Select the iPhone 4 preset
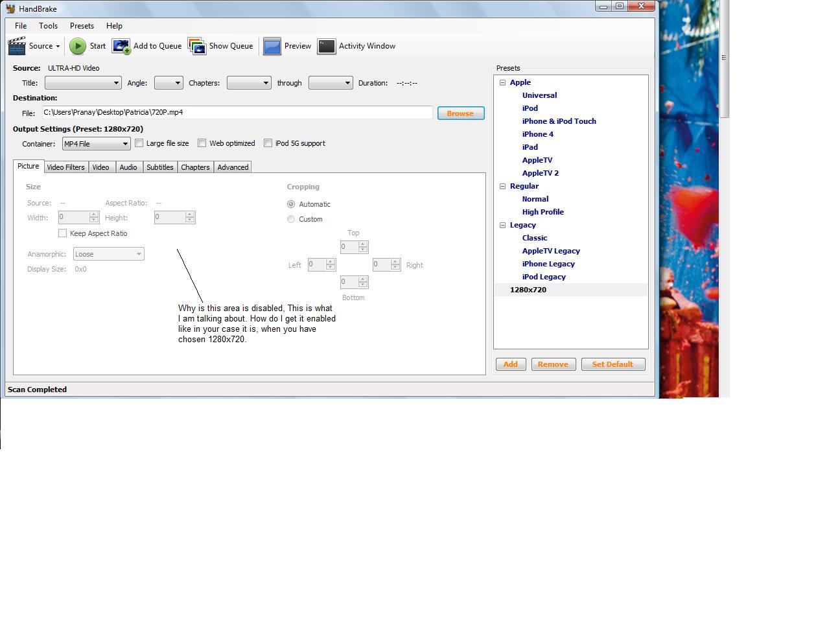Image resolution: width=840 pixels, height=630 pixels. tap(538, 134)
